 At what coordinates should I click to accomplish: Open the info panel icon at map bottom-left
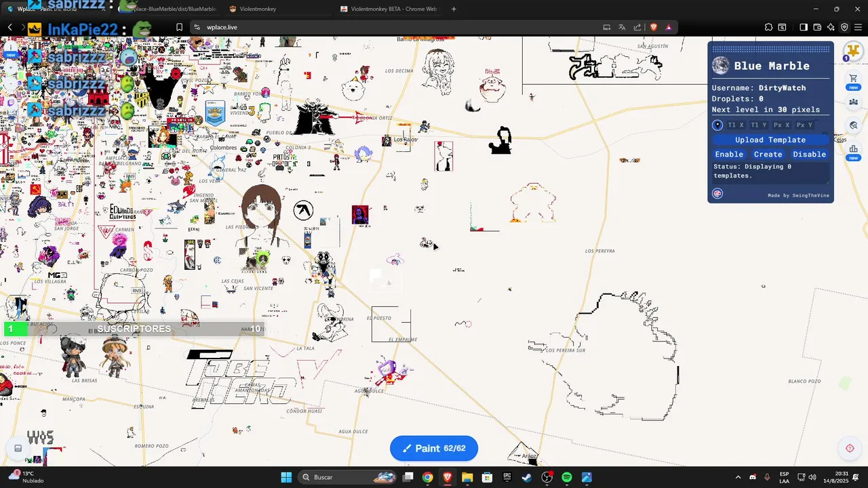(18, 448)
